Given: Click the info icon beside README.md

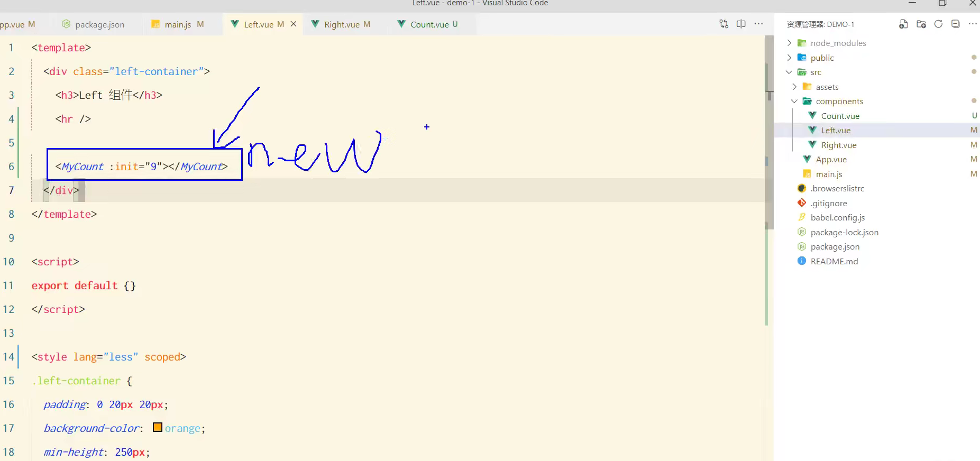Looking at the screenshot, I should click(x=802, y=261).
